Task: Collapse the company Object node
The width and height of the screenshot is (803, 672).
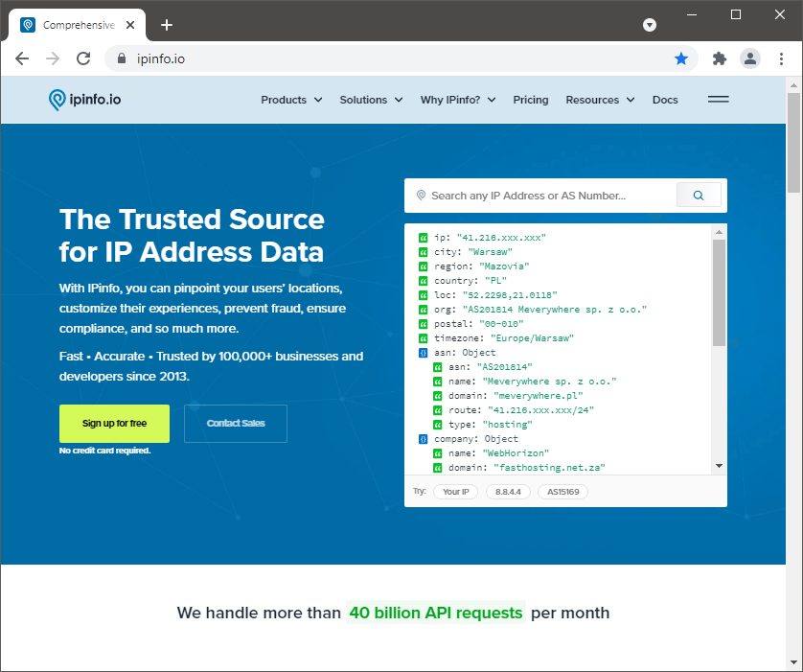Action: 423,439
